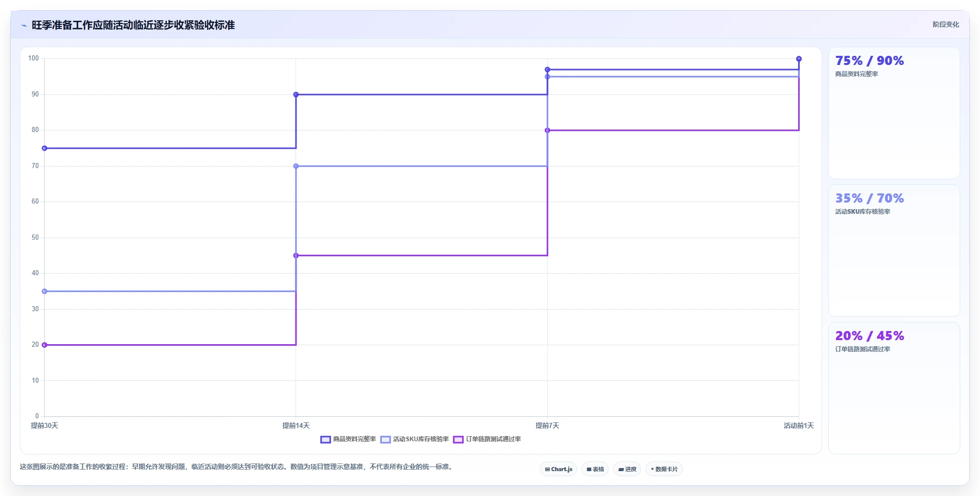Image resolution: width=980 pixels, height=496 pixels.
Task: Click the 活动前1天 x-axis label
Action: pos(799,425)
